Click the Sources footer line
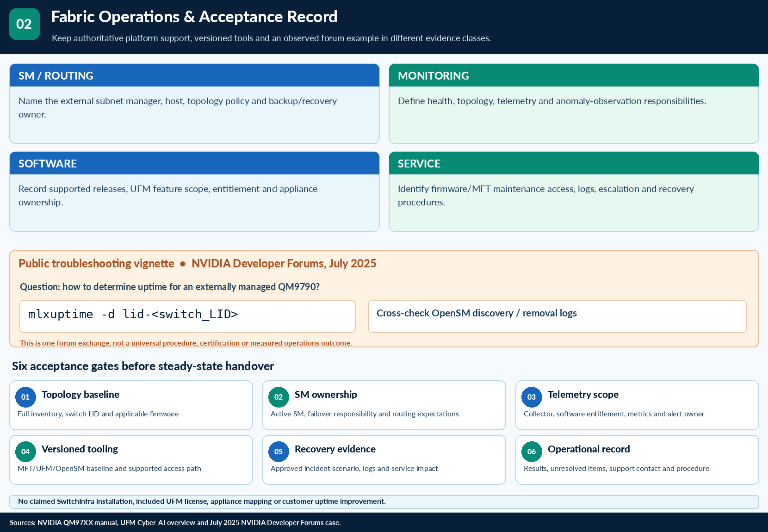 [175, 523]
